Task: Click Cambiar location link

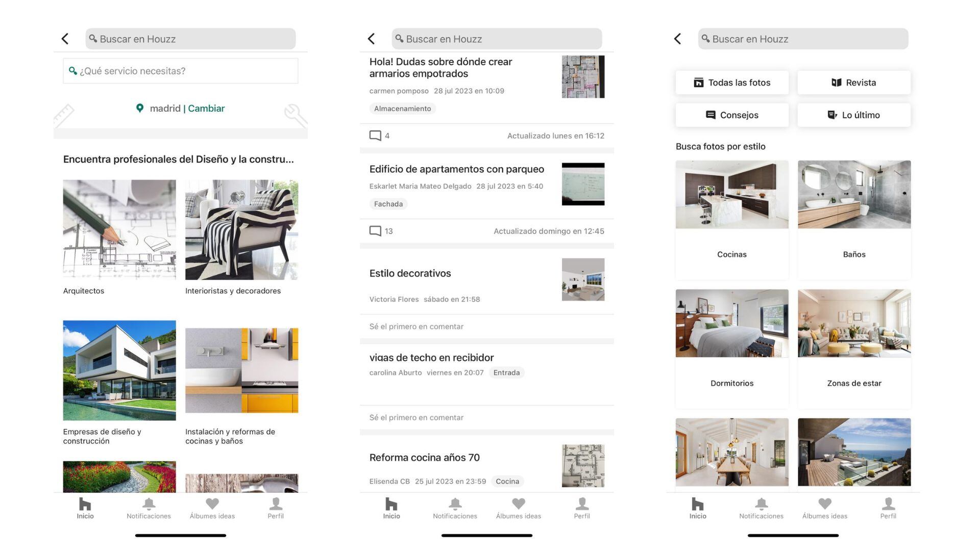Action: tap(206, 108)
